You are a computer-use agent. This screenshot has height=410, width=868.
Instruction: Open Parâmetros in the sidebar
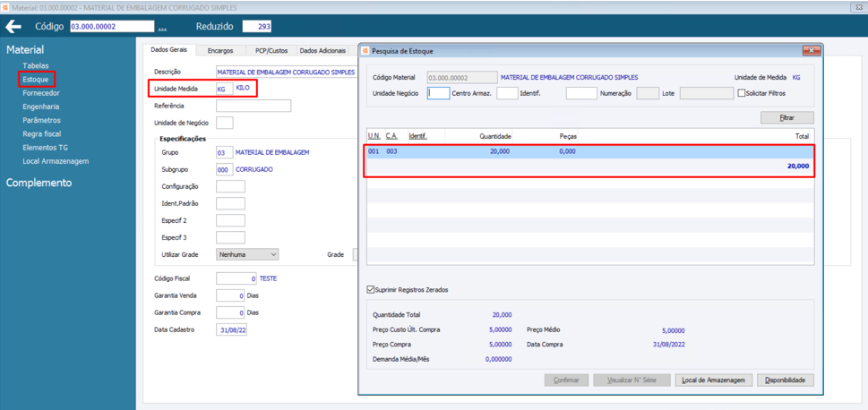click(41, 120)
